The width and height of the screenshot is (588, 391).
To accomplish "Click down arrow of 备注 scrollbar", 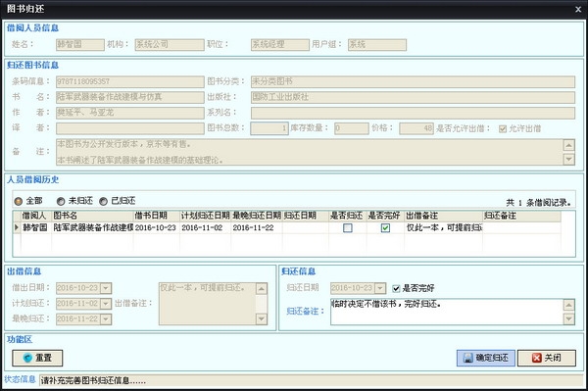I will 568,160.
